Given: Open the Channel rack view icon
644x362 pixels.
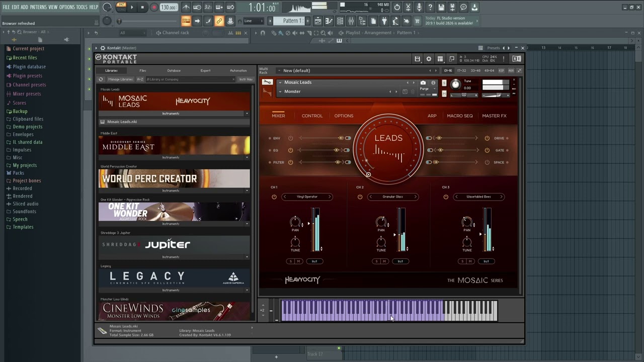Looking at the screenshot, I should tap(340, 21).
